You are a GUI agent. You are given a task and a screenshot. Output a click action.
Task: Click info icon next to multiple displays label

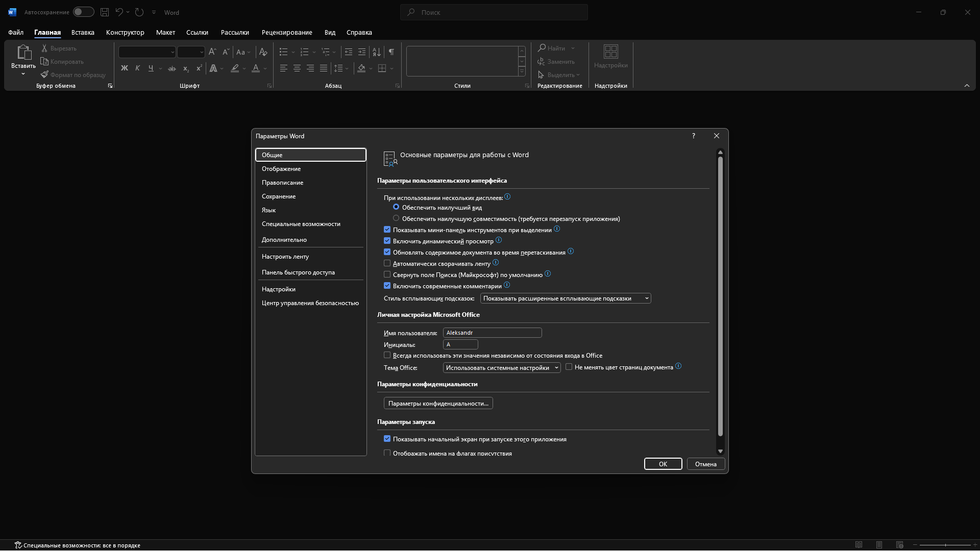(x=507, y=197)
